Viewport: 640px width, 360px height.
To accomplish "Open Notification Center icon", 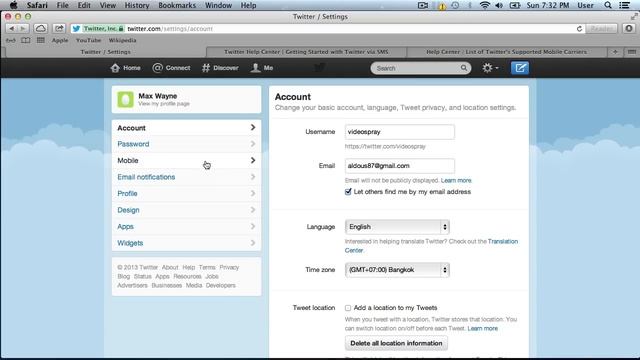I will 624,5.
